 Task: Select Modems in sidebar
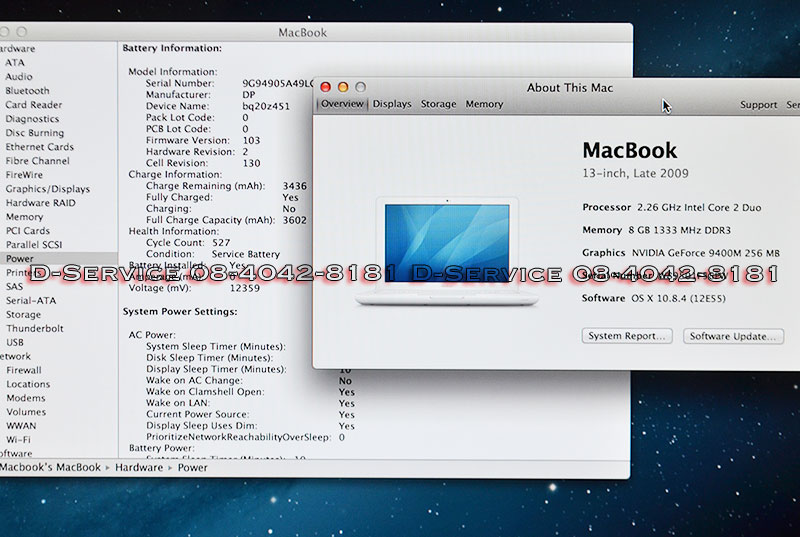coord(26,398)
